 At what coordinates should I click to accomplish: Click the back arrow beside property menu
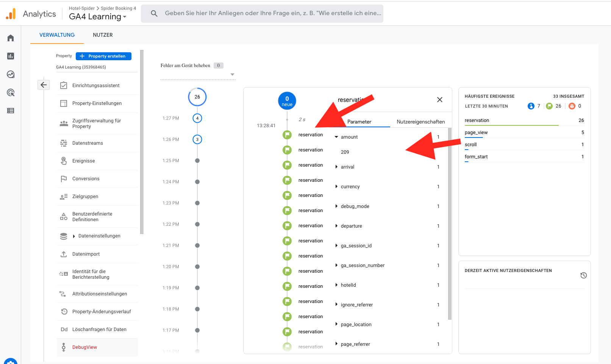click(44, 85)
